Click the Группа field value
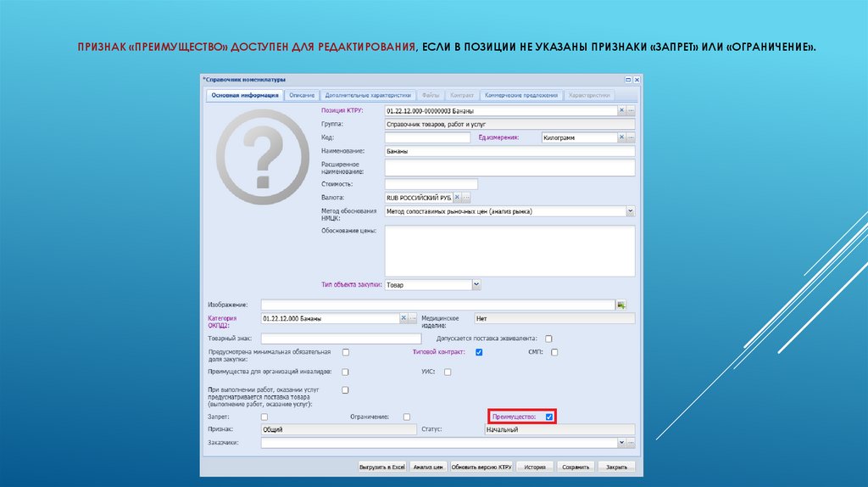Image resolution: width=868 pixels, height=487 pixels. [x=509, y=124]
